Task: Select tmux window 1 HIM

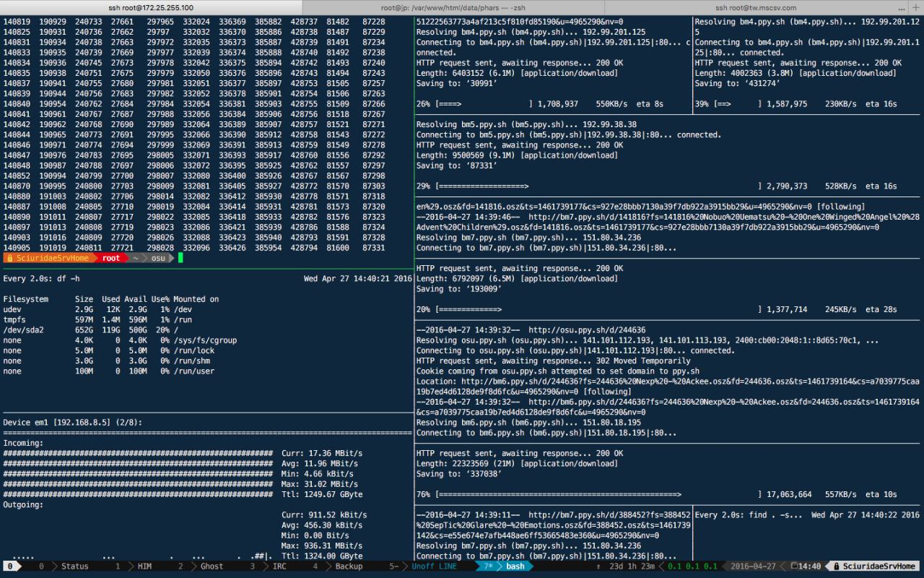Action: pyautogui.click(x=134, y=566)
